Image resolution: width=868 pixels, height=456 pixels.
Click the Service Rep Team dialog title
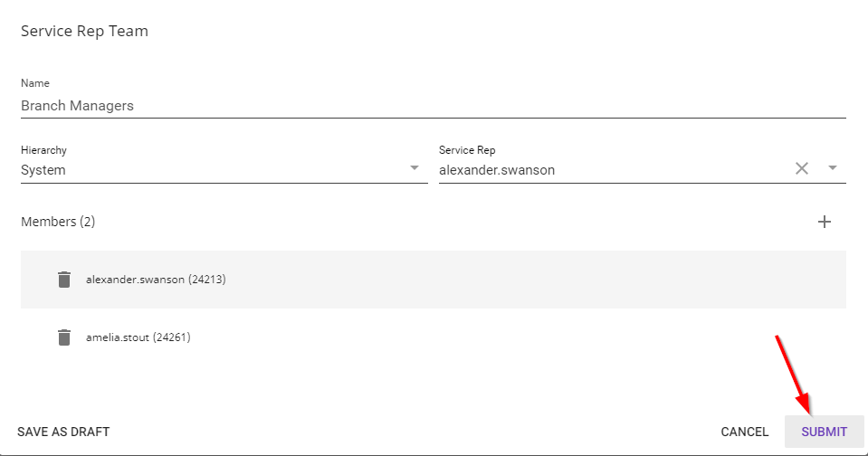[x=84, y=31]
